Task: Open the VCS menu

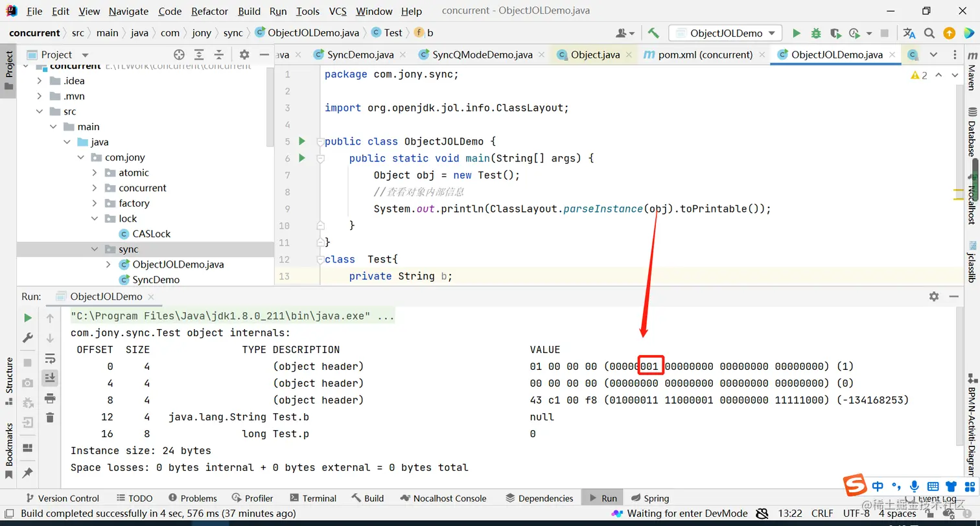Action: [338, 11]
